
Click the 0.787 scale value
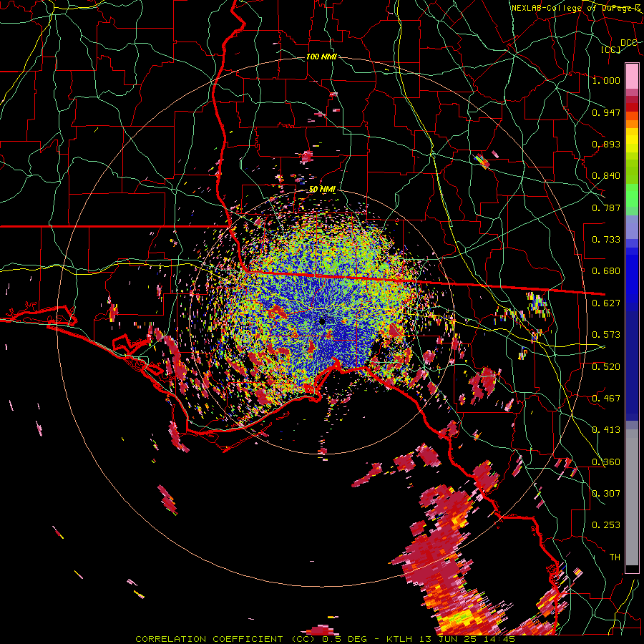pyautogui.click(x=606, y=208)
